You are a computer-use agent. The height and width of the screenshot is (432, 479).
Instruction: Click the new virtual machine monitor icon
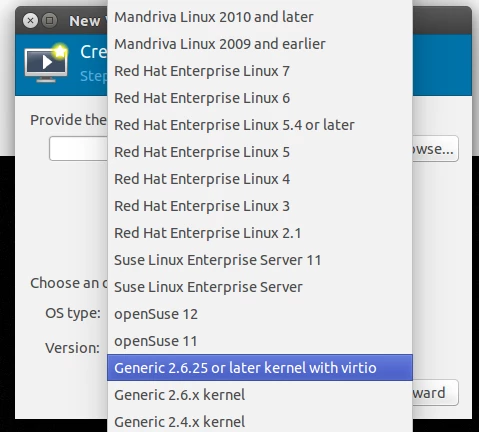[46, 63]
